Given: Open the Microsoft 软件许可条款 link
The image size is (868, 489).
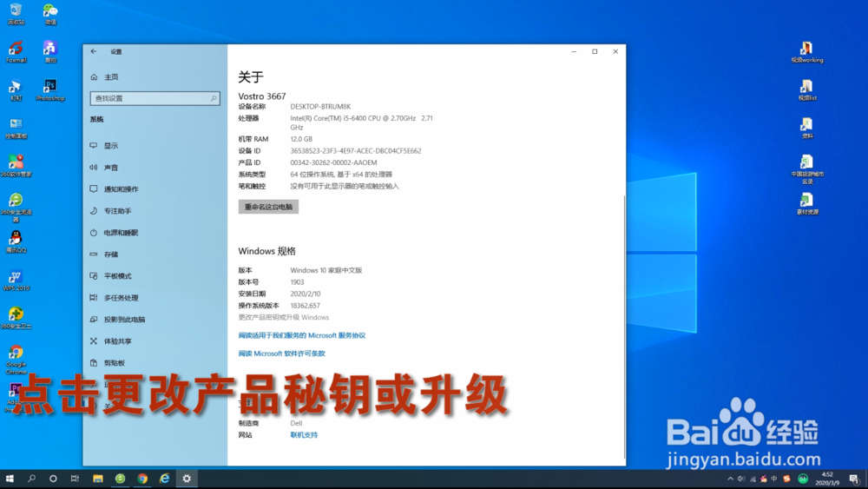Looking at the screenshot, I should pyautogui.click(x=282, y=354).
